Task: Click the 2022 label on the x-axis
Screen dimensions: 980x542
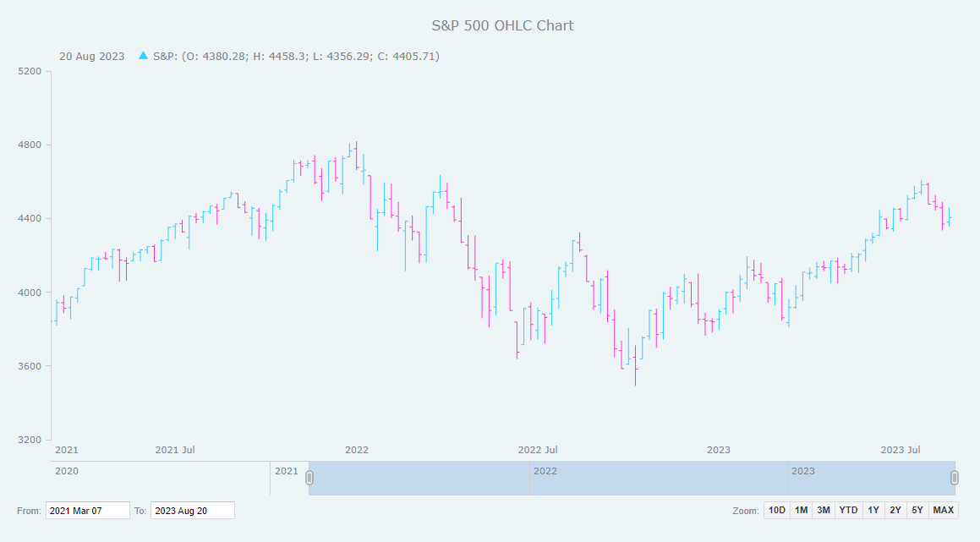Action: point(357,450)
